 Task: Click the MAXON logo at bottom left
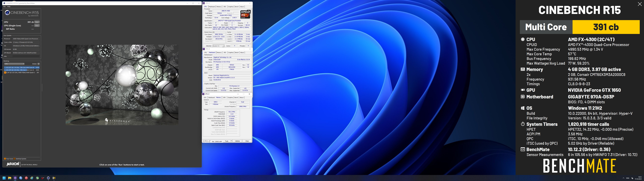tap(13, 164)
